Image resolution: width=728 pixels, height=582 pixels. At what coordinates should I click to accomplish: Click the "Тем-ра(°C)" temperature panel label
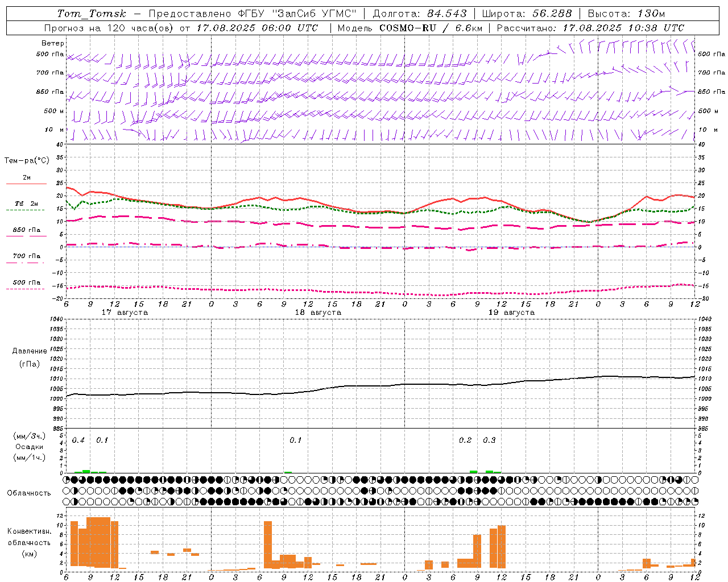pos(27,161)
